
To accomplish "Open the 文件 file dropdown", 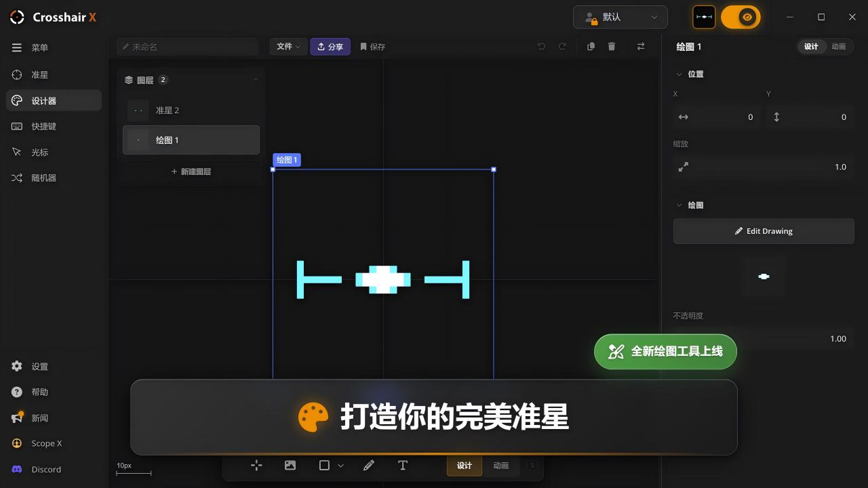I will click(288, 47).
